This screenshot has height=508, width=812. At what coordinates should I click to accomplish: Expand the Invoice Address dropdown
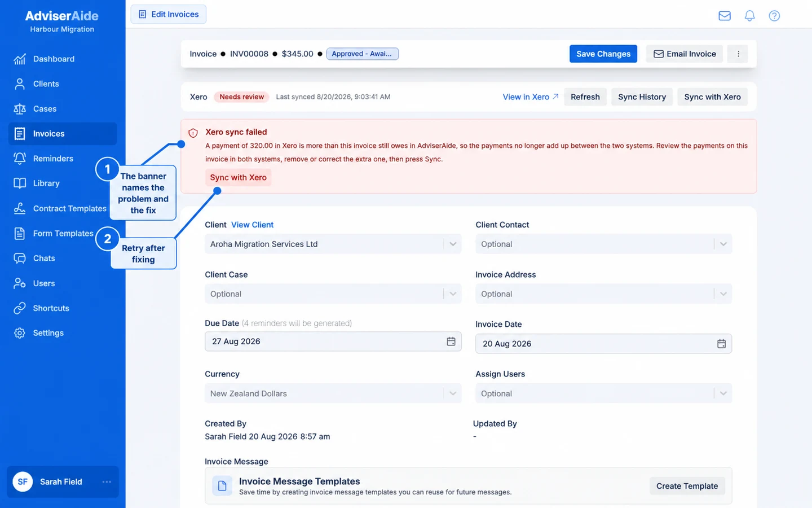[603, 294]
